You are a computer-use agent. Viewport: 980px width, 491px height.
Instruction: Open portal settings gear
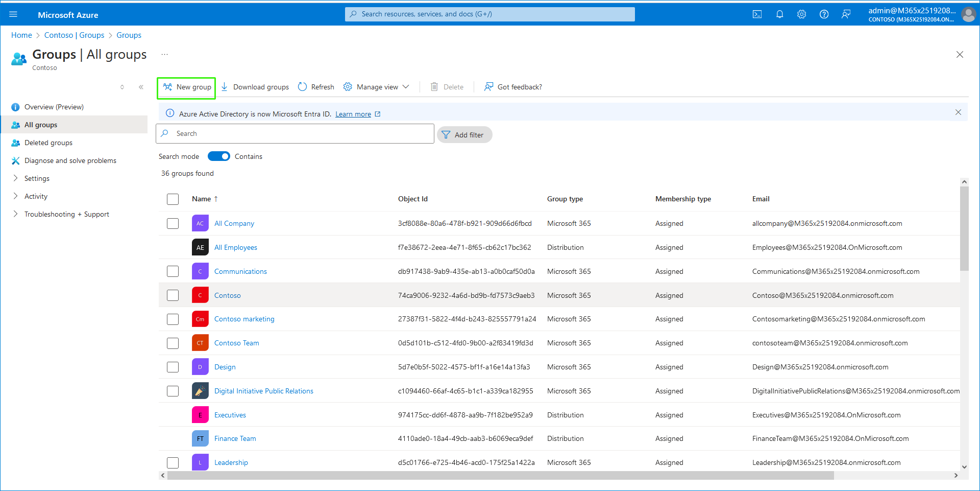[802, 14]
